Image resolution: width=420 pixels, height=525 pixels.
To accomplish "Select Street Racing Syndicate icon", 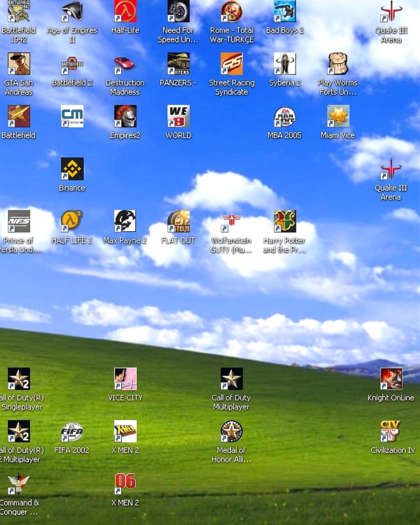I will click(231, 64).
